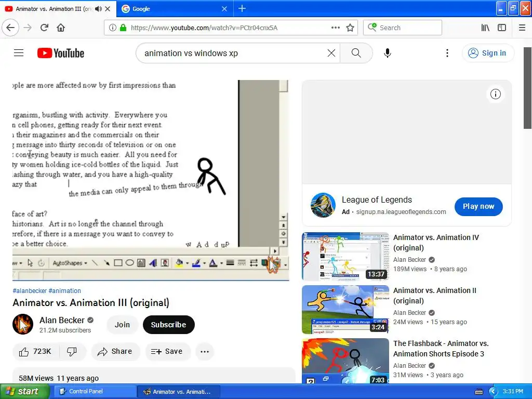Open The Flashback Shorts Episode 3 thumbnail
The image size is (532, 399).
pyautogui.click(x=345, y=361)
